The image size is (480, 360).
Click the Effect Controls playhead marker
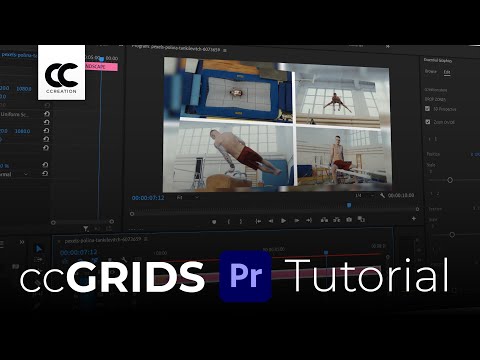(102, 59)
